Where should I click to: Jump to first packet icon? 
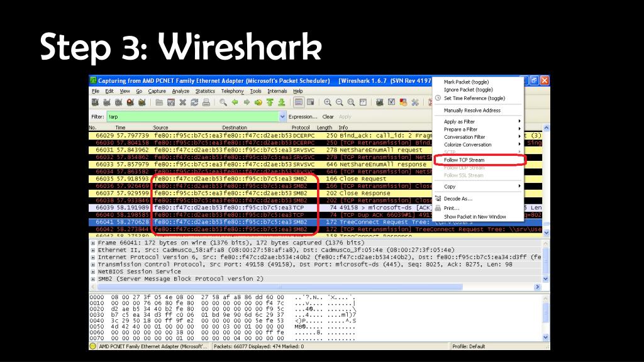pos(270,102)
